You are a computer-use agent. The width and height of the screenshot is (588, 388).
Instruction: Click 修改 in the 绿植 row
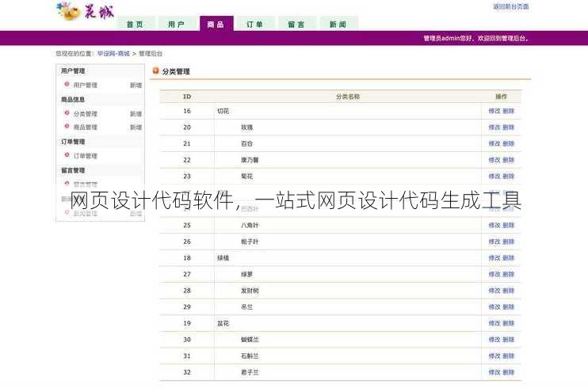pos(494,258)
